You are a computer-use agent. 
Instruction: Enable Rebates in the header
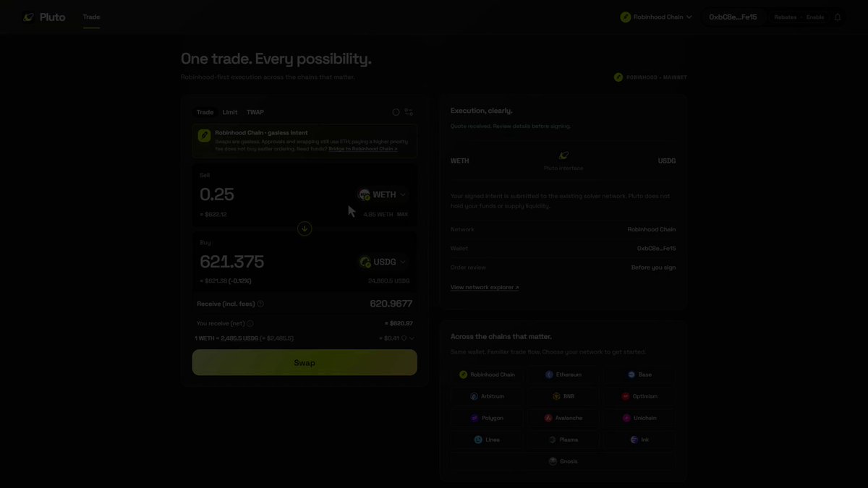[x=799, y=17]
